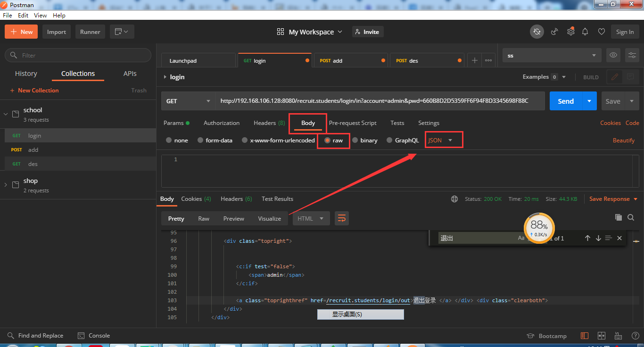Expand the shop collection

coord(6,185)
